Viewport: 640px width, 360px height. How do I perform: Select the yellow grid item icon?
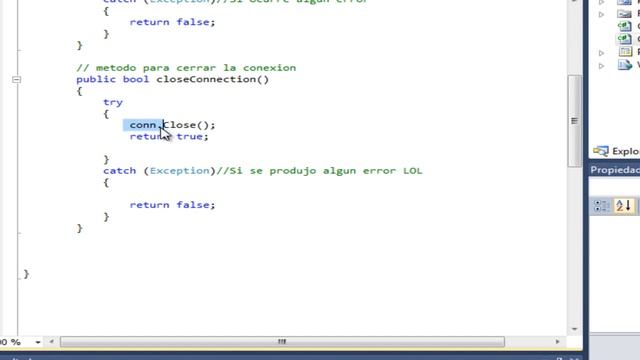pos(625,52)
